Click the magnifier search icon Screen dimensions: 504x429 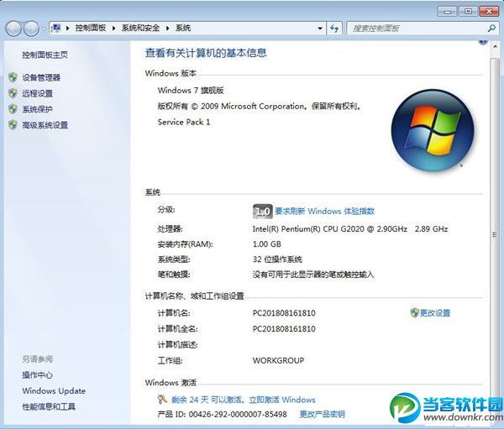tap(491, 29)
